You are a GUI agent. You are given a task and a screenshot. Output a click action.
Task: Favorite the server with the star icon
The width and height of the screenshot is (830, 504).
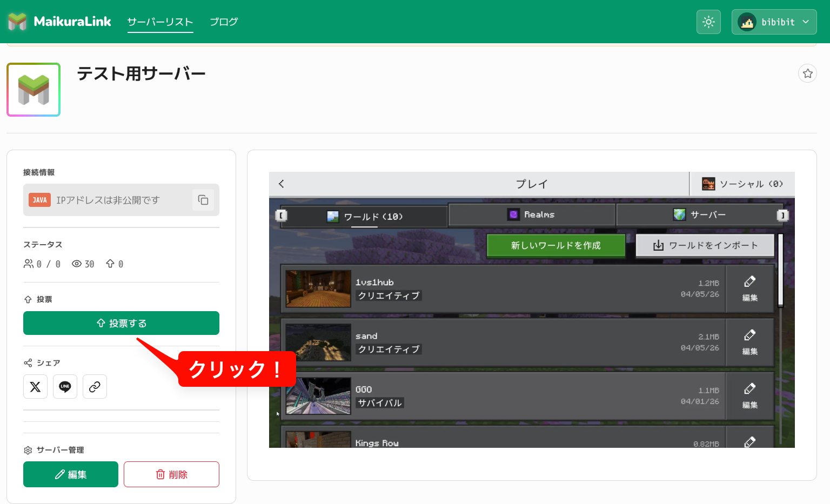(807, 73)
